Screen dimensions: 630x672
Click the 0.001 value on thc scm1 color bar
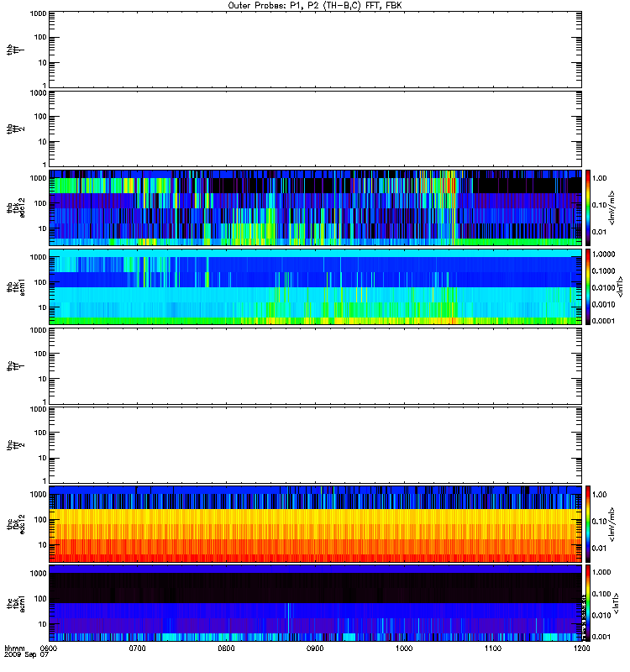pos(601,637)
